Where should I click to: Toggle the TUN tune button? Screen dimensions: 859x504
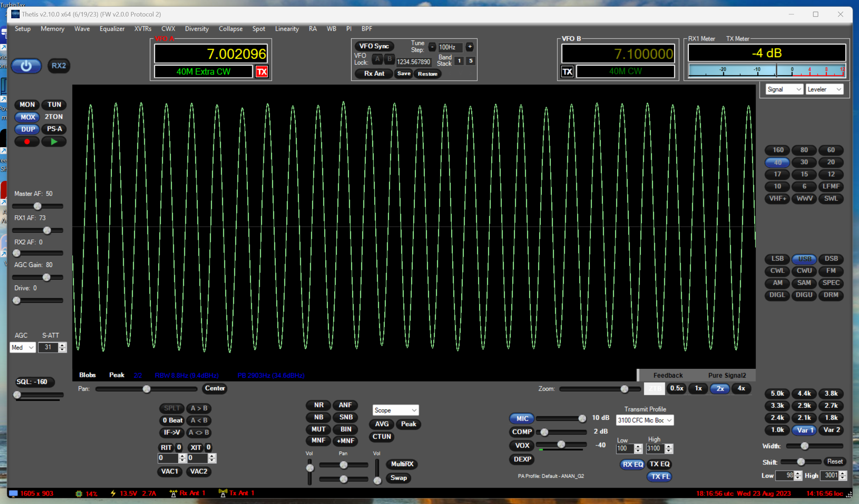54,105
